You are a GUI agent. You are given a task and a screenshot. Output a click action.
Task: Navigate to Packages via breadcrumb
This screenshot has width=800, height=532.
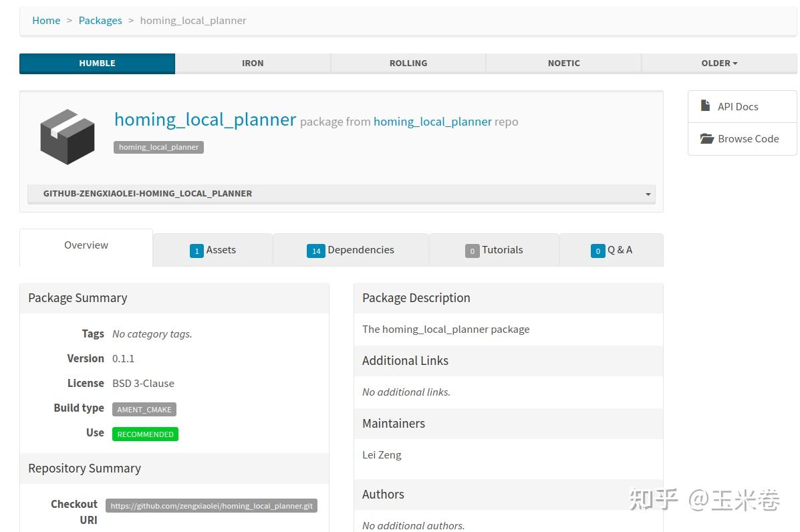(x=100, y=20)
